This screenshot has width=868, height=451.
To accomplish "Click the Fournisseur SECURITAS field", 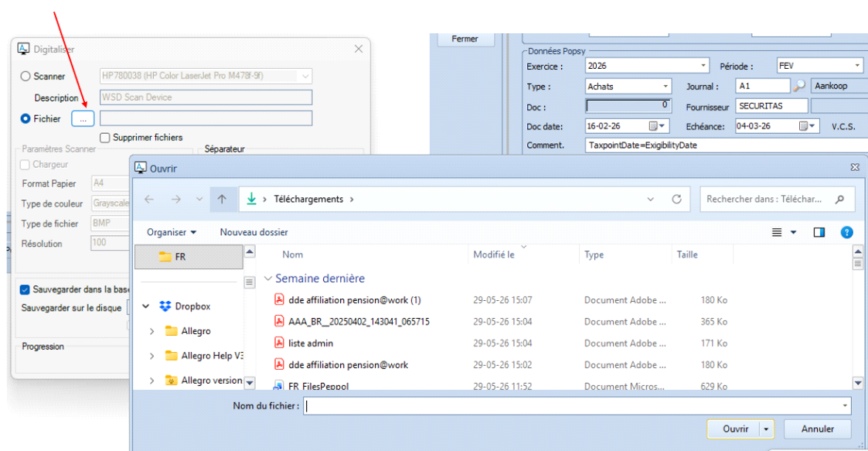I will (771, 106).
